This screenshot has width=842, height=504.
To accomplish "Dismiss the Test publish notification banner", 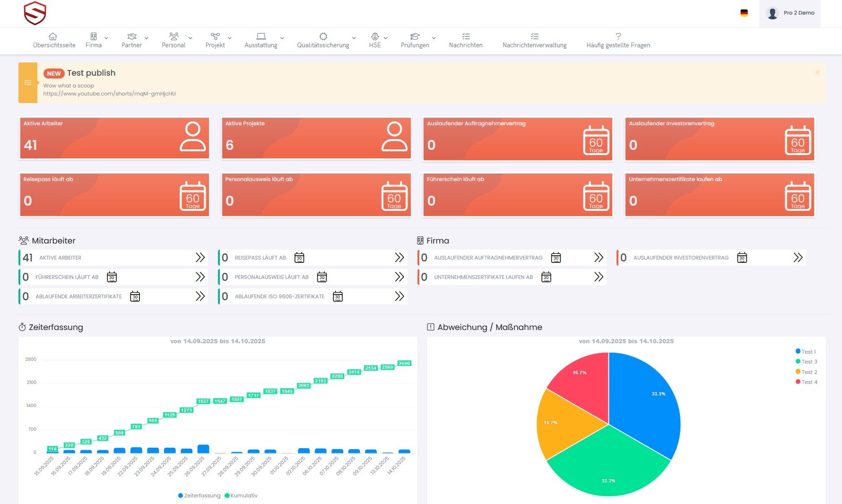I will click(x=817, y=72).
